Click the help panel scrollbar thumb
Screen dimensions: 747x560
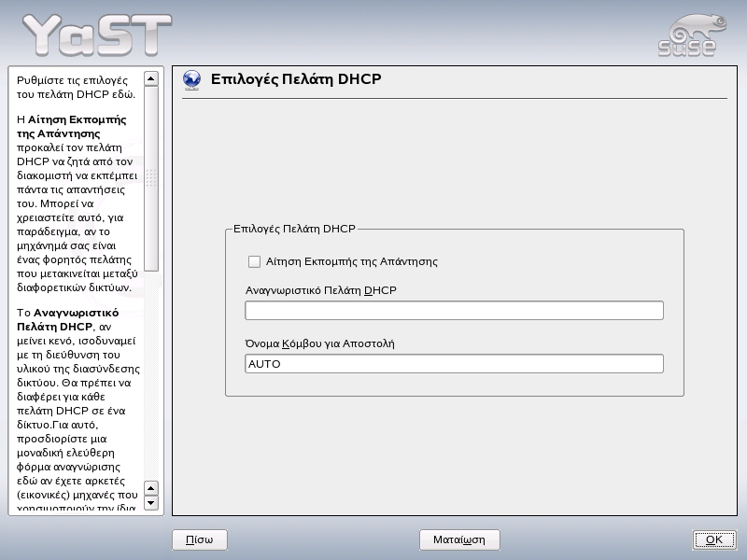(x=151, y=178)
